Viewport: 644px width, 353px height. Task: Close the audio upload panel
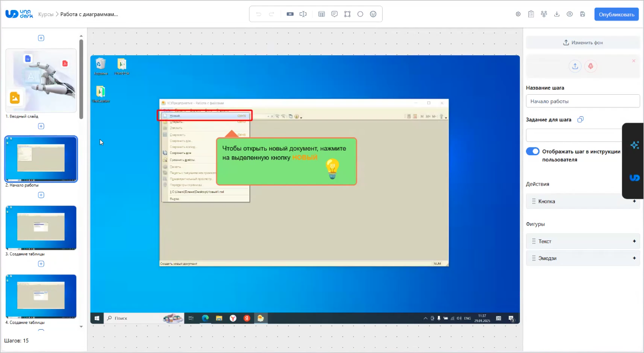coord(633,61)
